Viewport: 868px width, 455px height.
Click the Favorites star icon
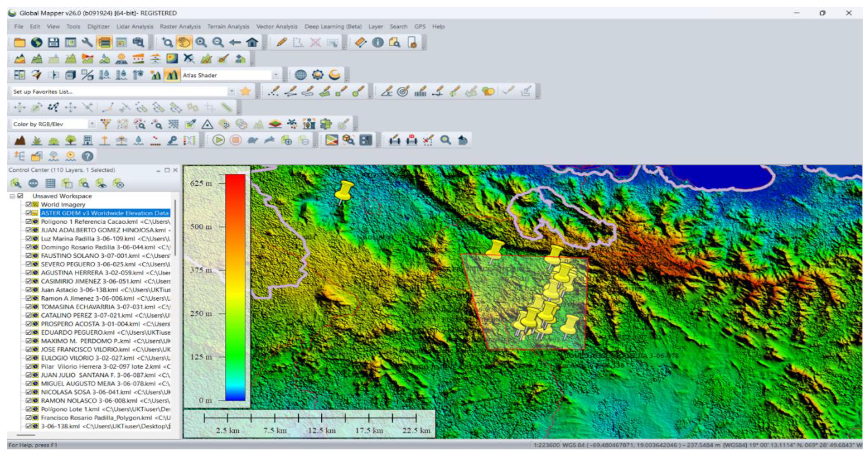(245, 91)
